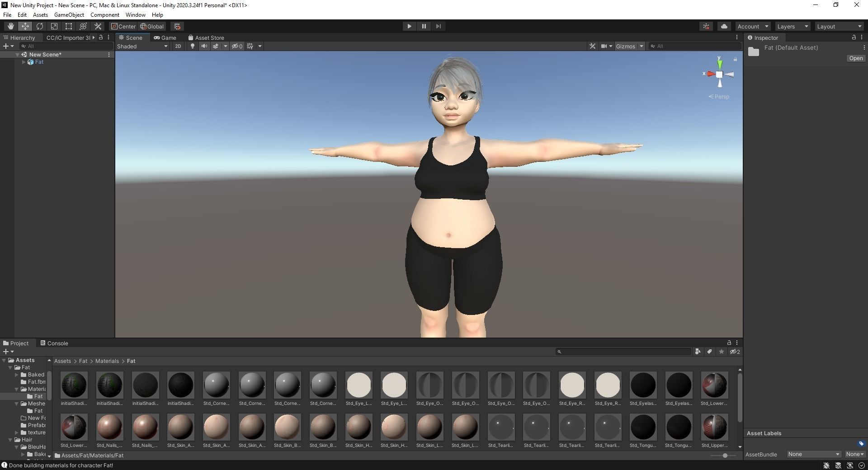Toggle scene lighting bulb icon
Screen dimensions: 868x470
coord(193,46)
